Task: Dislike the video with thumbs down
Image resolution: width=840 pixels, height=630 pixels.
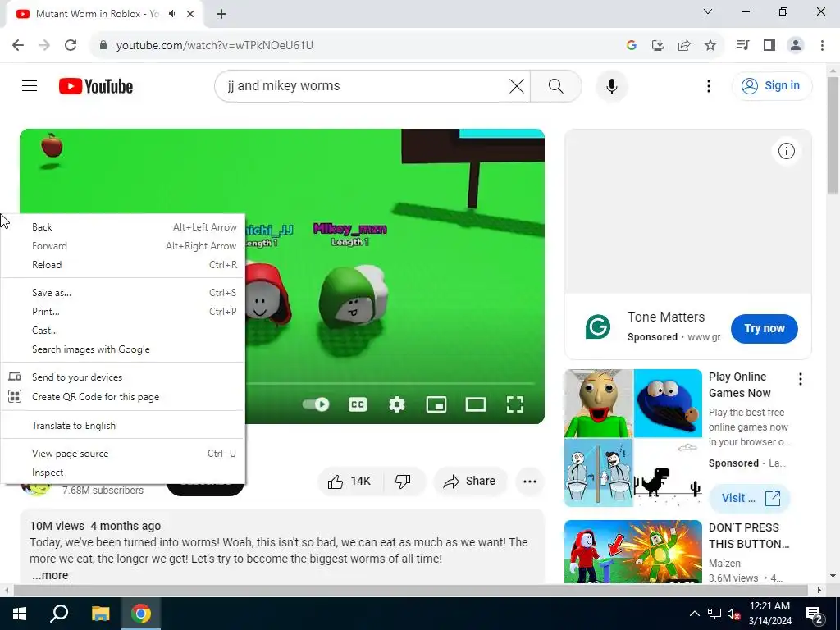Action: [x=404, y=481]
